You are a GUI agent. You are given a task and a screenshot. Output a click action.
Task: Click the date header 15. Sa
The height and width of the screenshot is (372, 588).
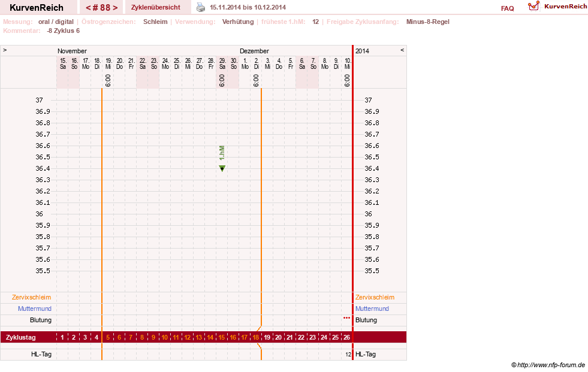[x=62, y=63]
